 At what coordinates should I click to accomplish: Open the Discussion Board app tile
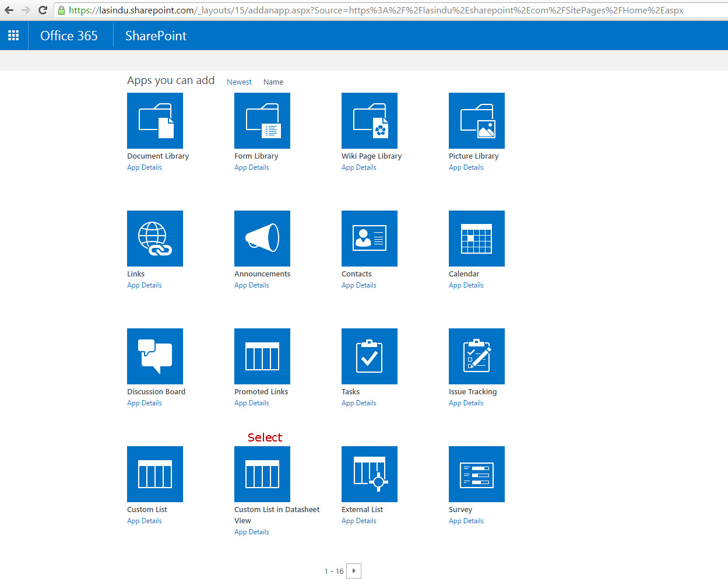pyautogui.click(x=154, y=356)
